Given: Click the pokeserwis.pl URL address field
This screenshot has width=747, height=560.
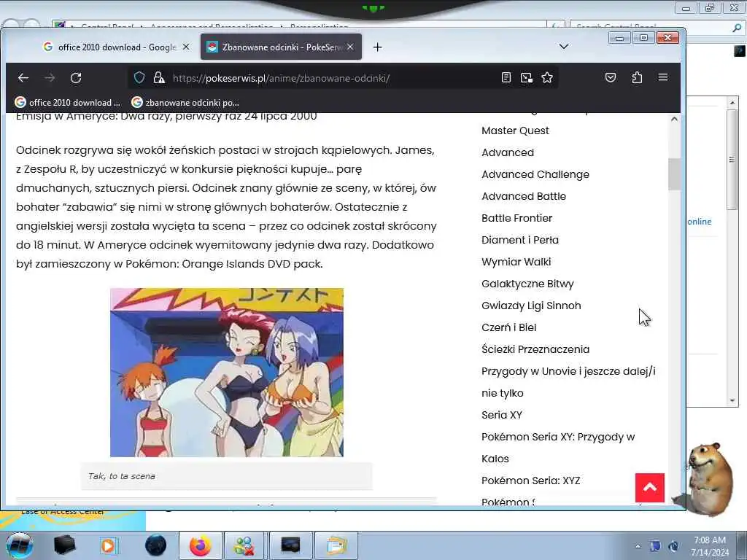Looking at the screenshot, I should tap(281, 78).
